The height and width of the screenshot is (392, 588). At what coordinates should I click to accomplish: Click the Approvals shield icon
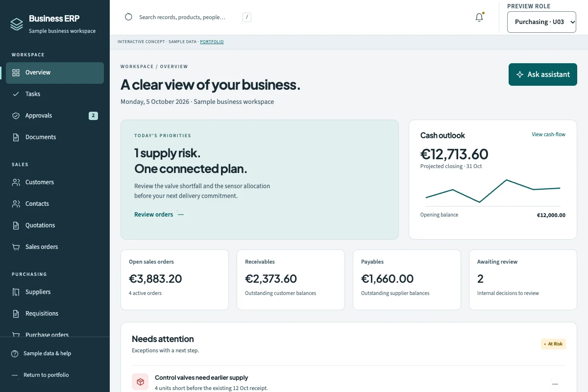point(16,116)
